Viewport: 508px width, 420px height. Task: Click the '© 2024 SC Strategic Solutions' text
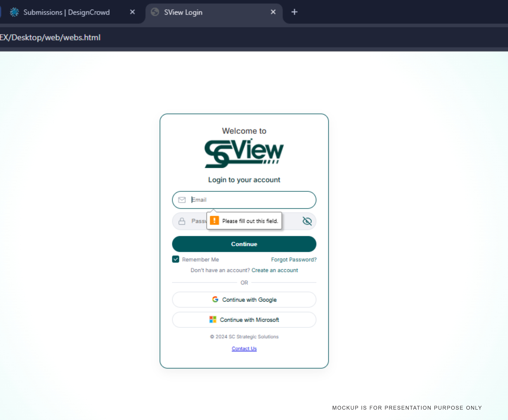[x=244, y=337]
